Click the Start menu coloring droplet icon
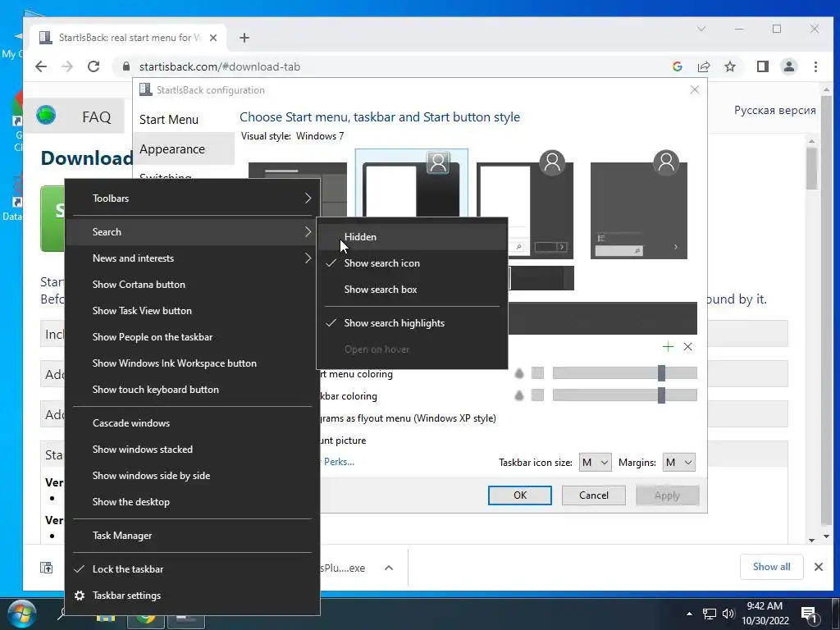This screenshot has width=840, height=630. 518,373
